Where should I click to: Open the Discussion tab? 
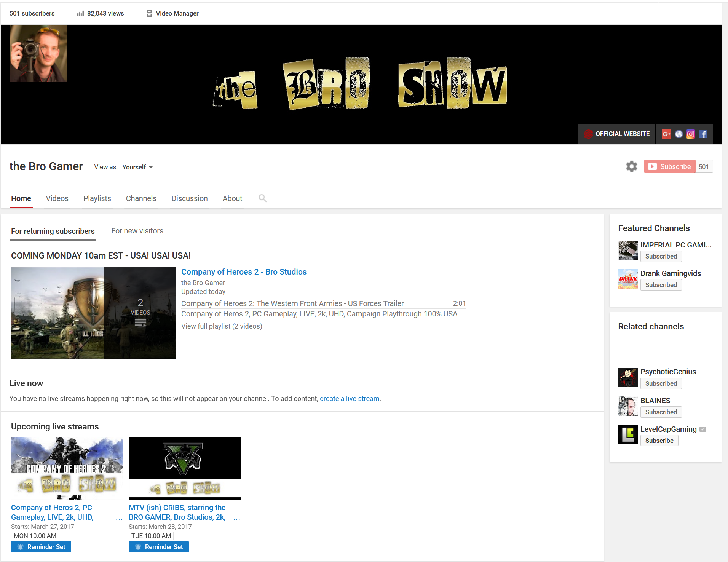pos(190,198)
